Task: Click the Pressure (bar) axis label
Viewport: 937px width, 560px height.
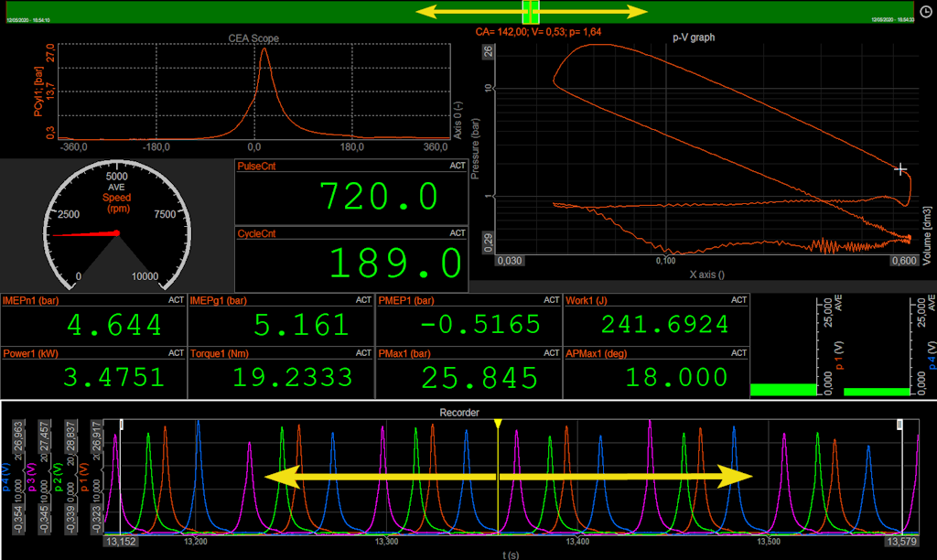Action: (475, 149)
